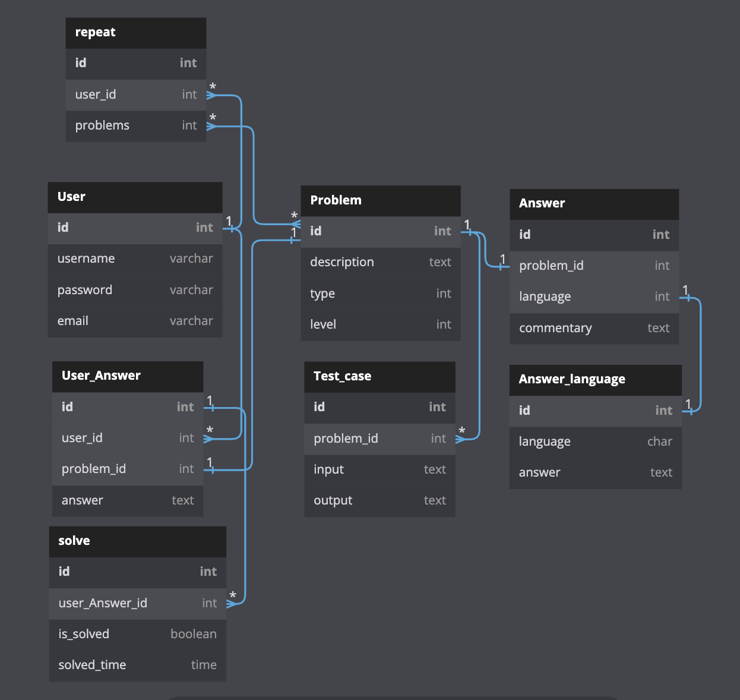Viewport: 740px width, 700px height.
Task: Click relation endpoint at Answer_language id
Action: click(x=688, y=411)
